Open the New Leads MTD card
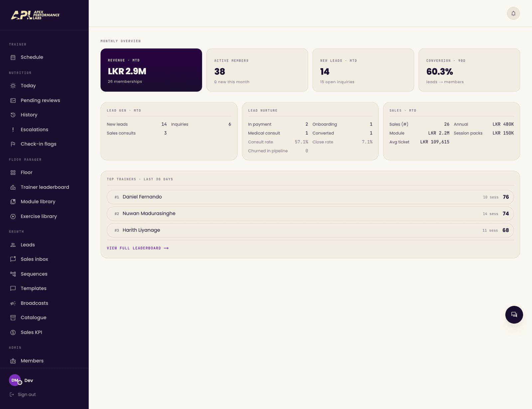The width and height of the screenshot is (532, 409). pyautogui.click(x=363, y=70)
